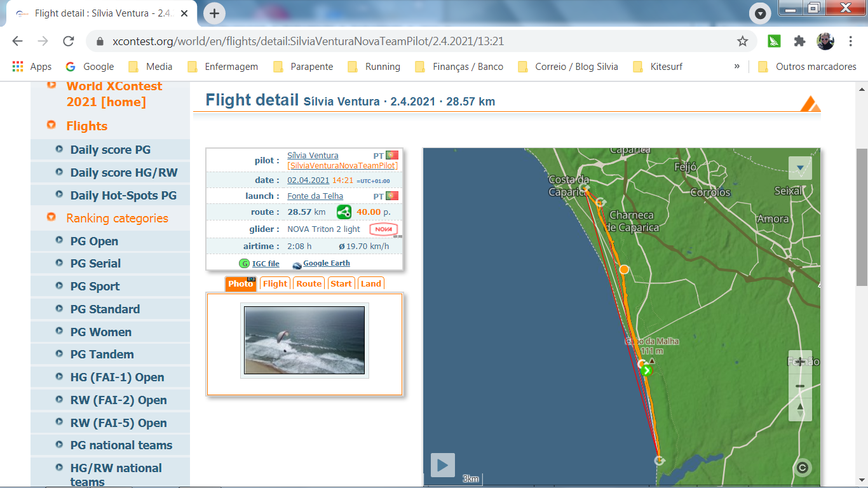Download the IGC file
868x488 pixels.
pos(265,264)
